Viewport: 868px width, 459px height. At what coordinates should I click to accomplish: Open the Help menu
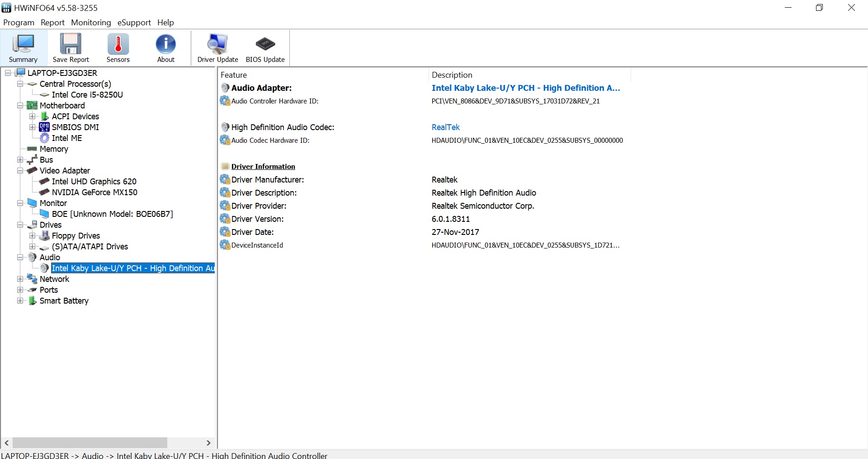point(165,22)
